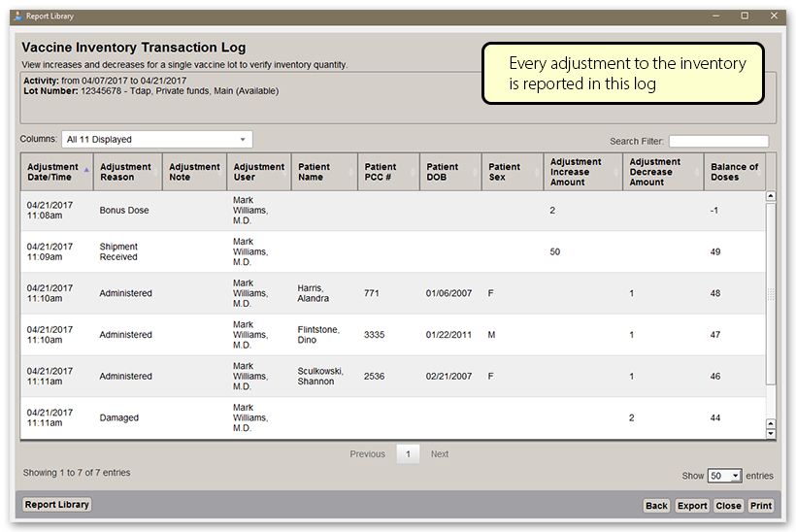The width and height of the screenshot is (796, 532).
Task: Minimize the Report Library window
Action: 715,17
